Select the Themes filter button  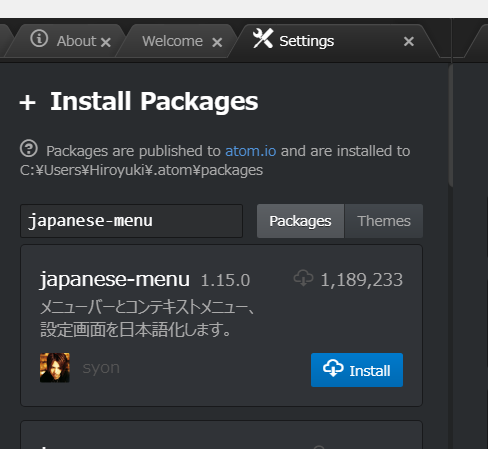(384, 221)
